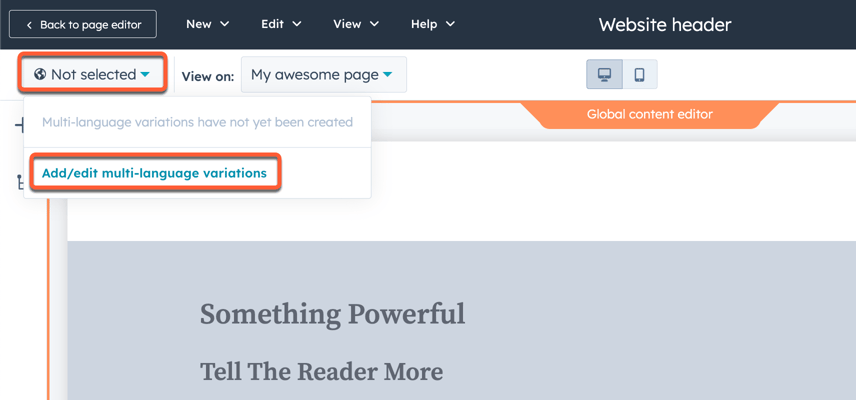Viewport: 856px width, 400px height.
Task: Select the Something Powerful heading
Action: click(x=332, y=314)
